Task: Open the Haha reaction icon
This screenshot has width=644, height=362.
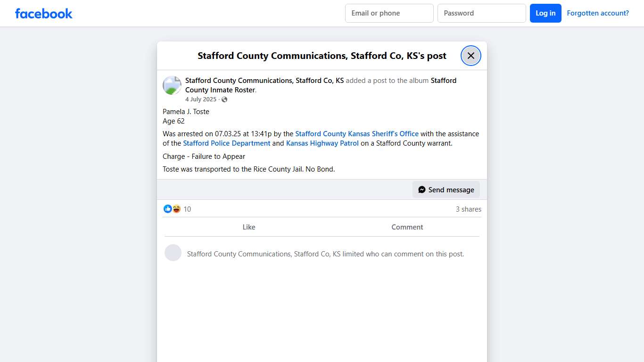Action: tap(176, 209)
